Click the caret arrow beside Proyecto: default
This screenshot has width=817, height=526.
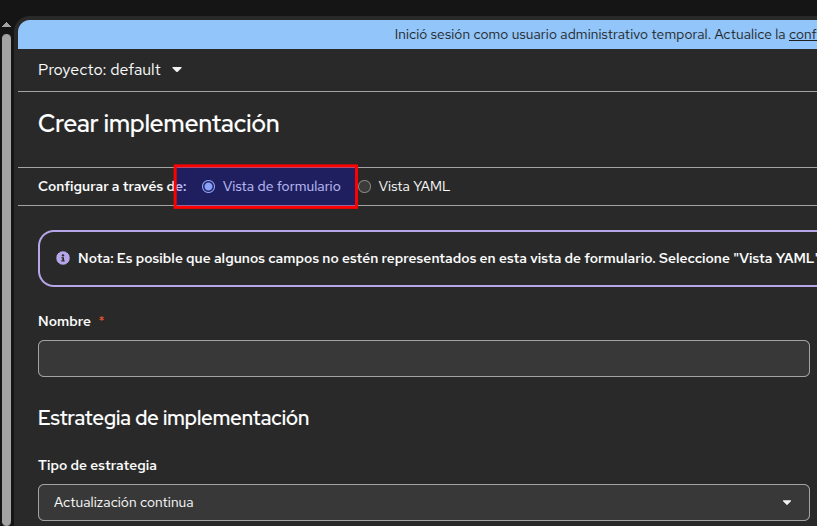(177, 70)
